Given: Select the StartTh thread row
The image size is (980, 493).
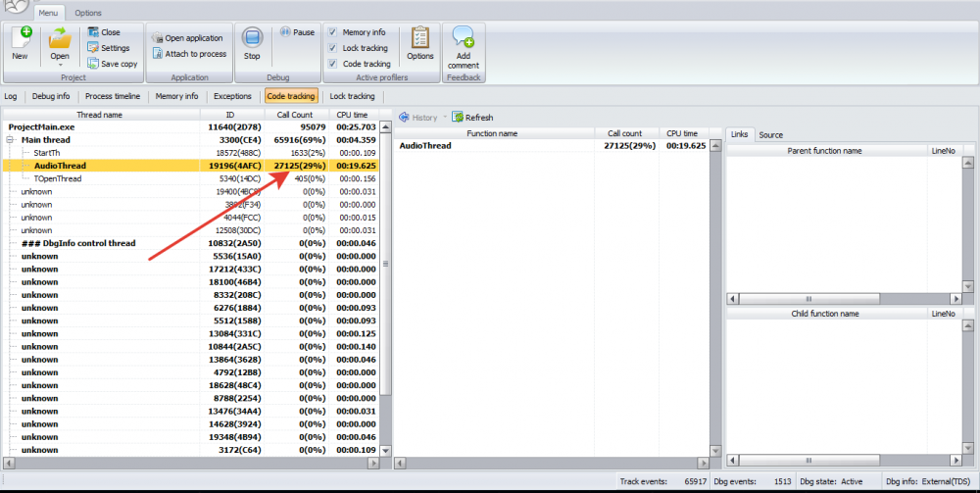Looking at the screenshot, I should [192, 153].
